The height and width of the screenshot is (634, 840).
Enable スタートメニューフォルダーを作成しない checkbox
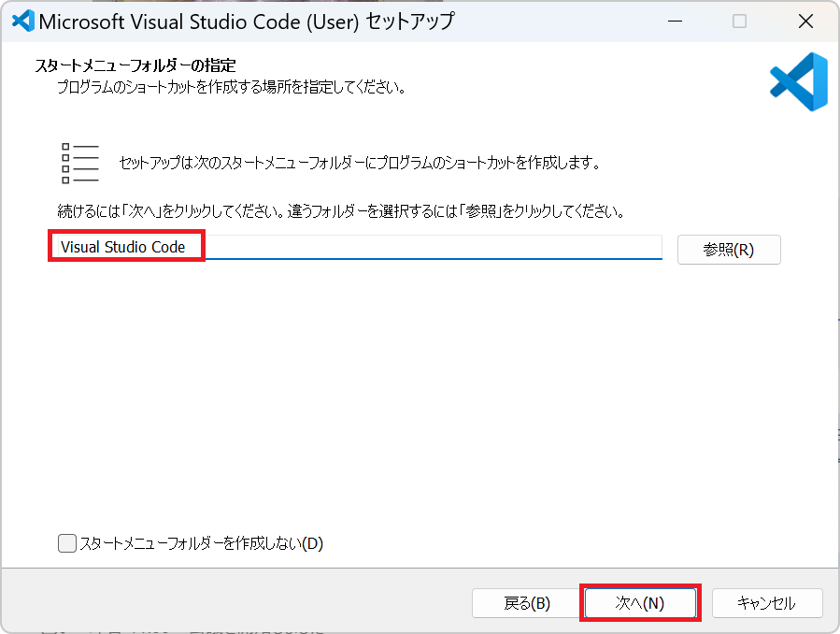pos(67,543)
